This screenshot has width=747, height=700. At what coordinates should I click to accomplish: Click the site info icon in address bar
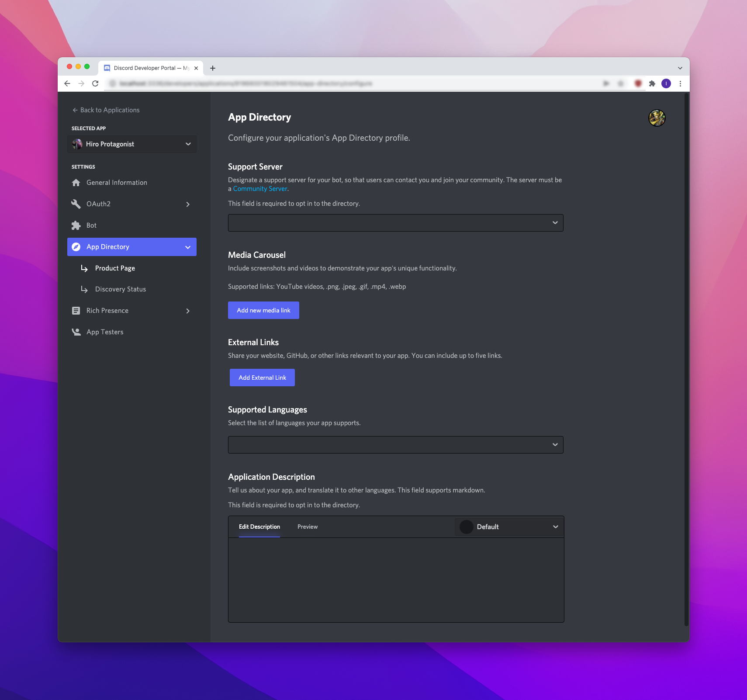click(113, 83)
